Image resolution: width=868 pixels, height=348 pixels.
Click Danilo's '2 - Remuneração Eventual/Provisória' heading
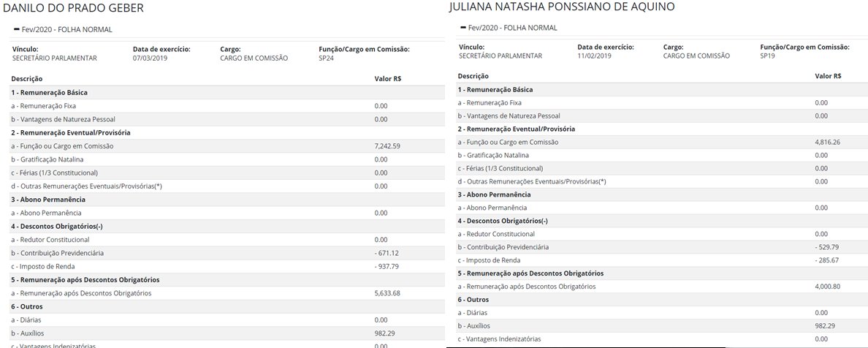[x=71, y=132]
